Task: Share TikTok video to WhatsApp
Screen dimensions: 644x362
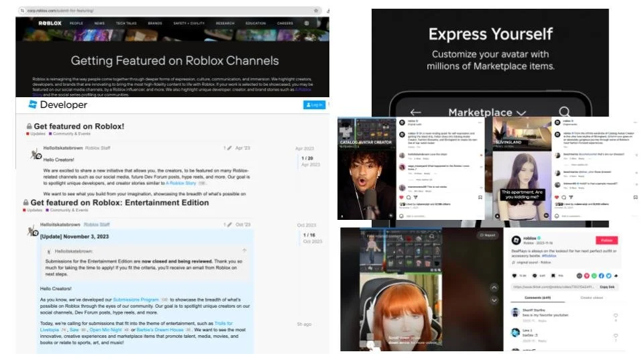Action: pyautogui.click(x=594, y=276)
